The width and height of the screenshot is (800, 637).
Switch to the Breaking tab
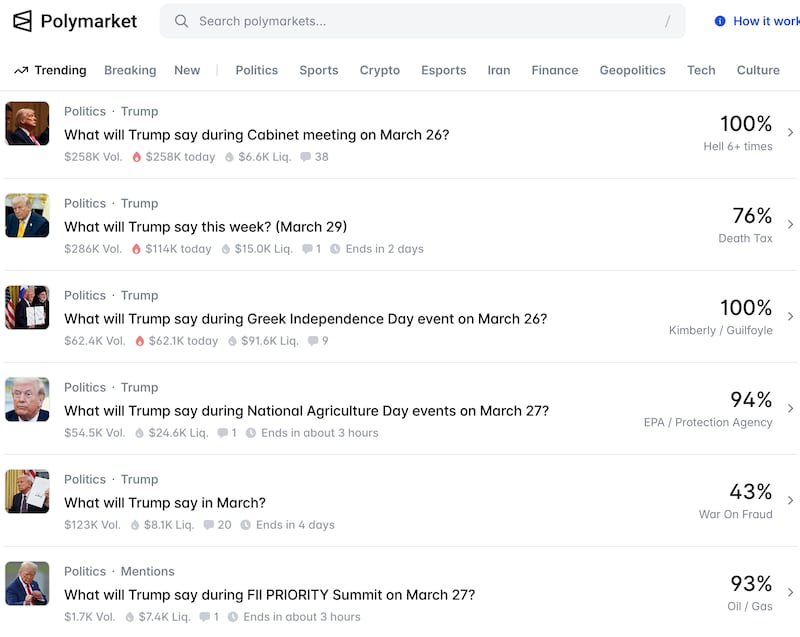130,71
